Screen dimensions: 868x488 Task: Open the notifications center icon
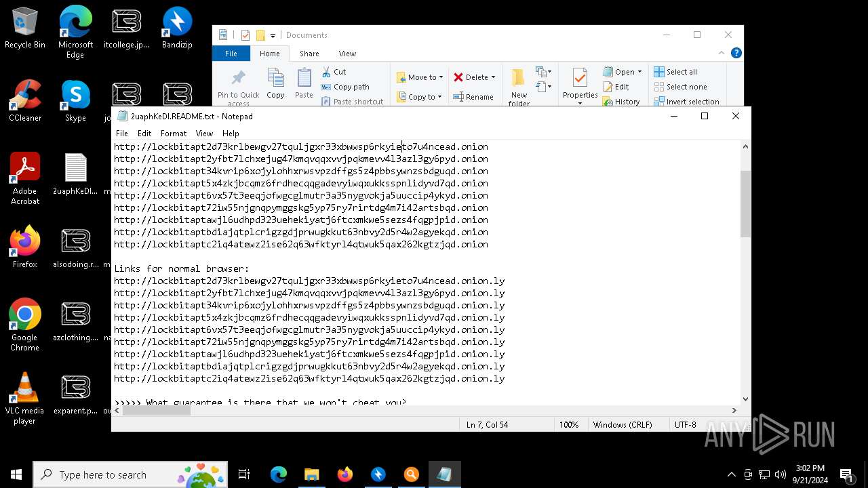pos(846,474)
